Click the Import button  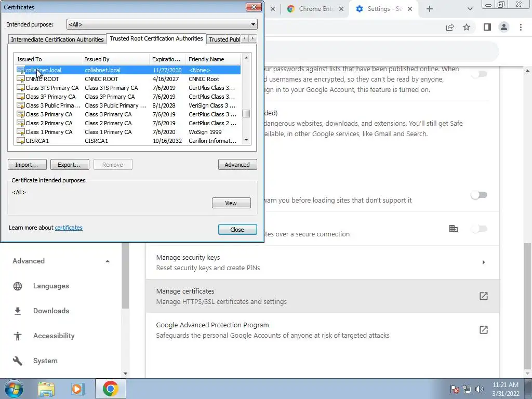[28, 165]
